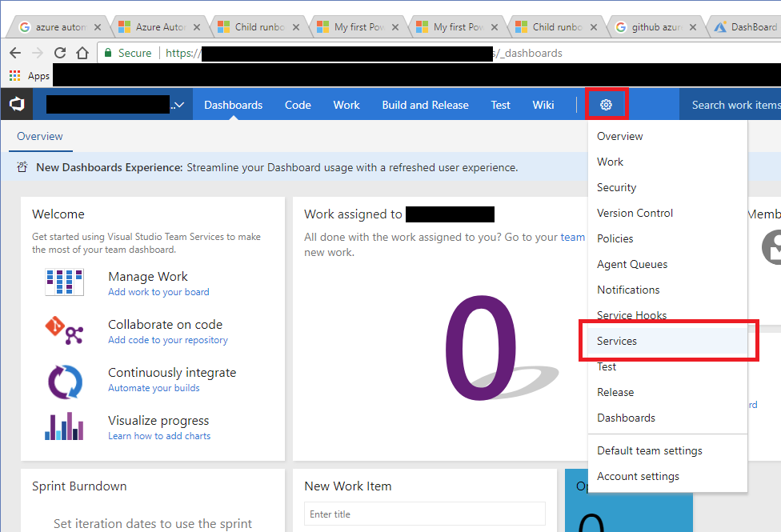Open the Wiki hub

pyautogui.click(x=543, y=105)
